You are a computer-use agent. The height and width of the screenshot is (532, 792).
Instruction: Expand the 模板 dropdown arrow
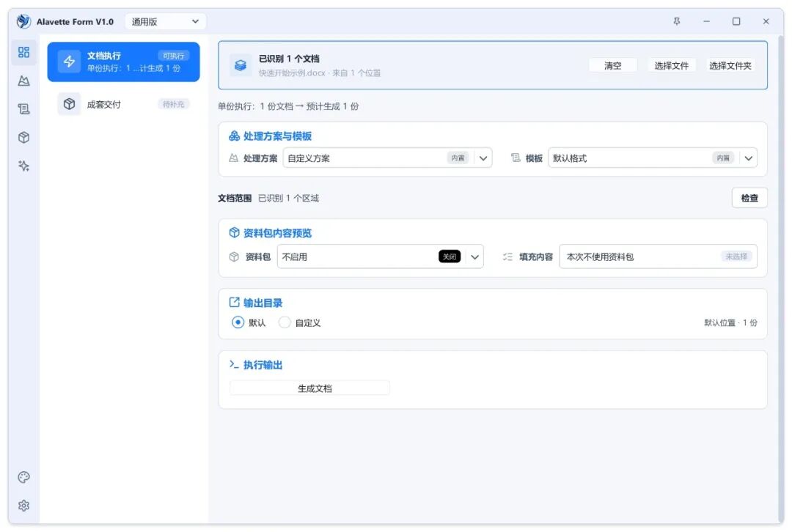[x=748, y=158]
